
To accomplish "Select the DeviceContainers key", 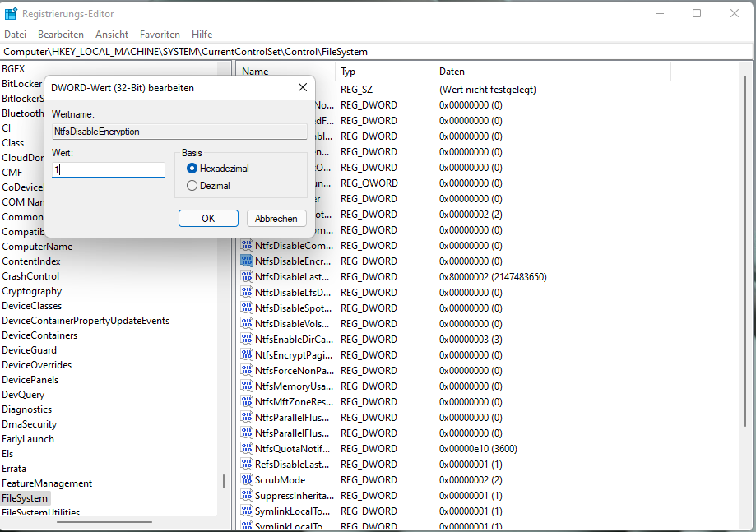I will [x=39, y=335].
